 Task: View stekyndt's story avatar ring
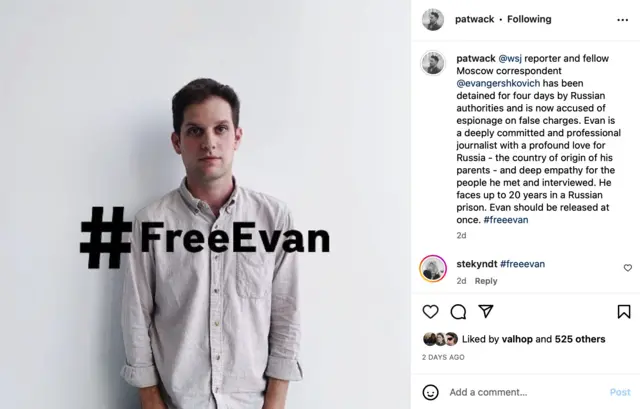click(x=433, y=269)
